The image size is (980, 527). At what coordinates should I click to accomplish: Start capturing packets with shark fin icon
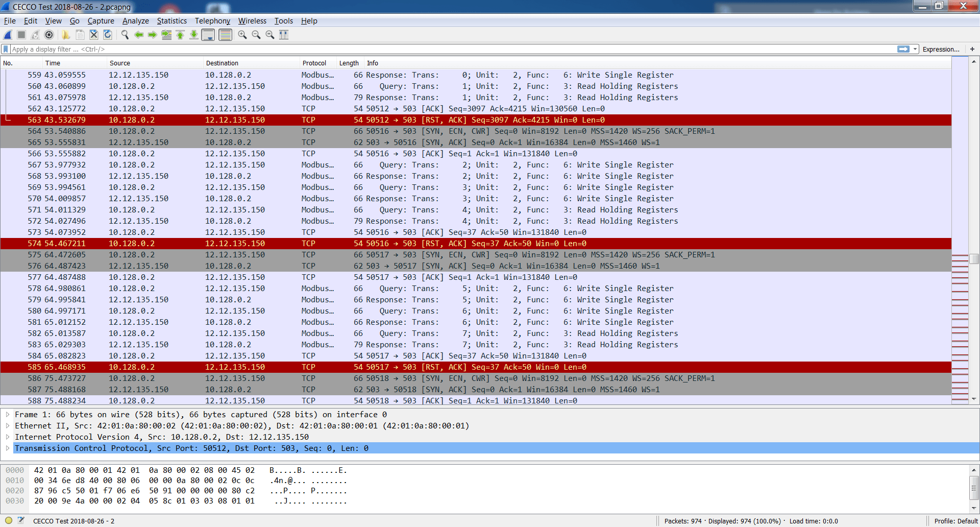[x=8, y=35]
